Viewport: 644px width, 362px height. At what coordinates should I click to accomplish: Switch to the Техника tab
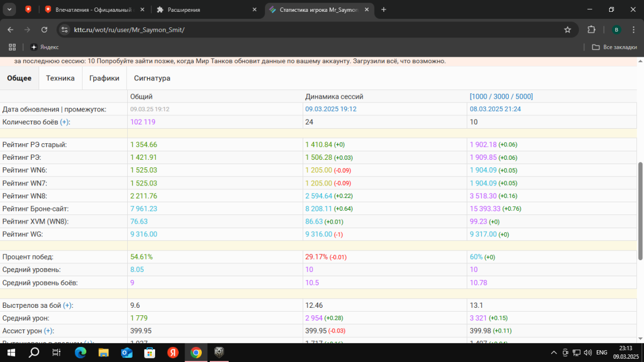60,78
